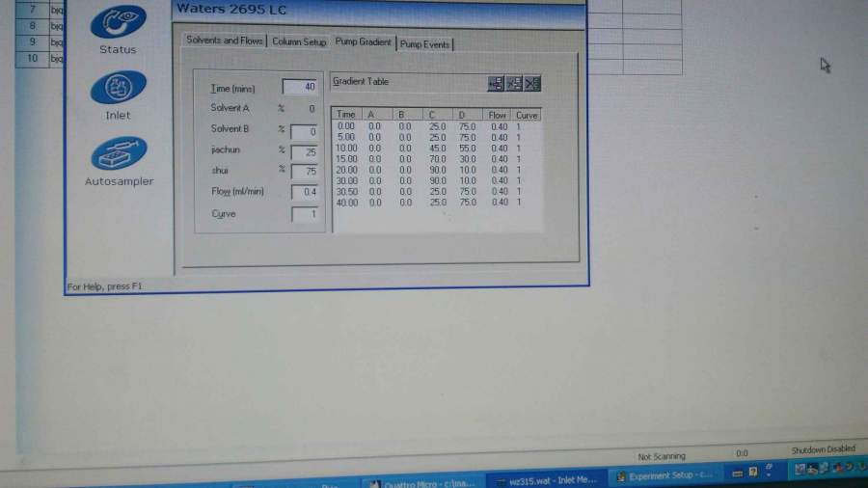Click the 55.0 cell in column D
Screen dimensions: 868x488
tap(467, 149)
